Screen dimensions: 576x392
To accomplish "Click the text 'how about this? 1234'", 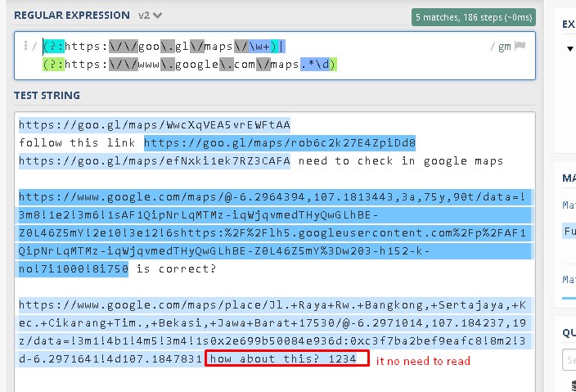I will pos(283,359).
